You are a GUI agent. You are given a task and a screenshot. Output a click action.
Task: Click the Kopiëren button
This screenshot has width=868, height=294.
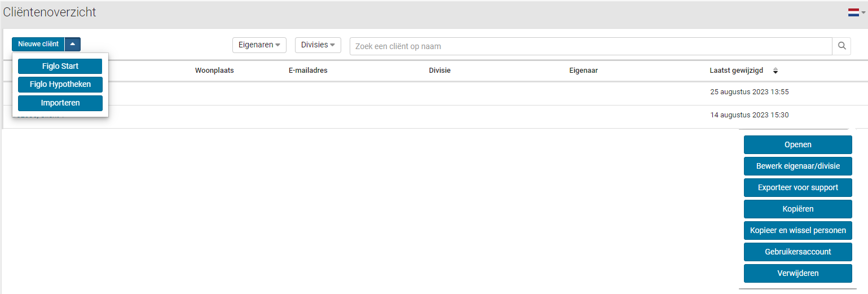(797, 209)
